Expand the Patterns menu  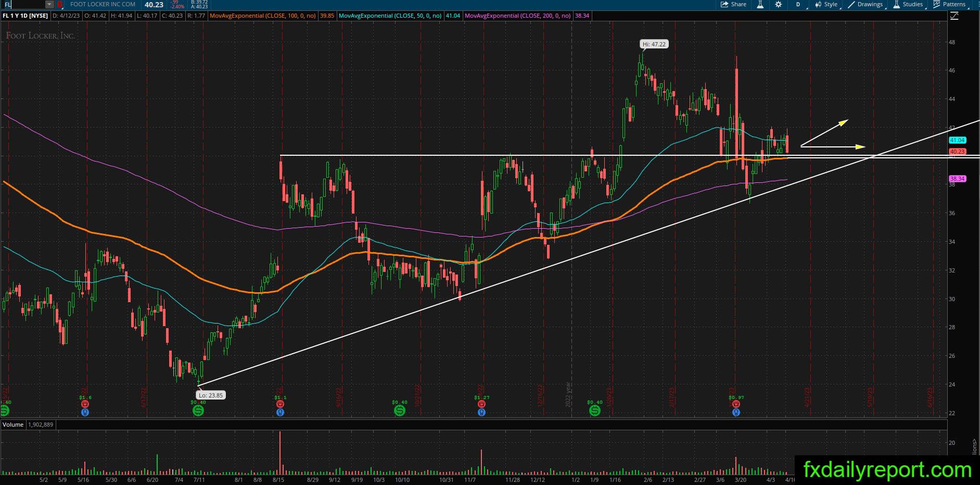tap(950, 4)
